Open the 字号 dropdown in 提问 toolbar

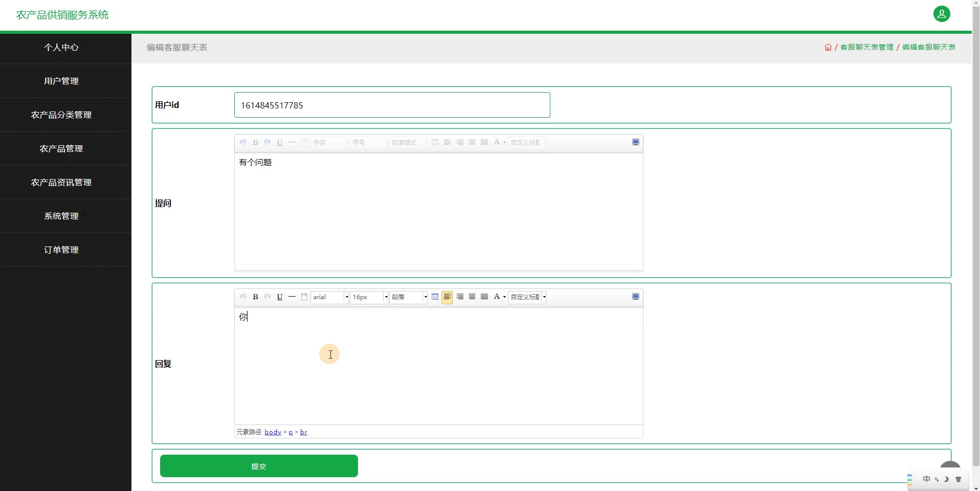coord(369,143)
